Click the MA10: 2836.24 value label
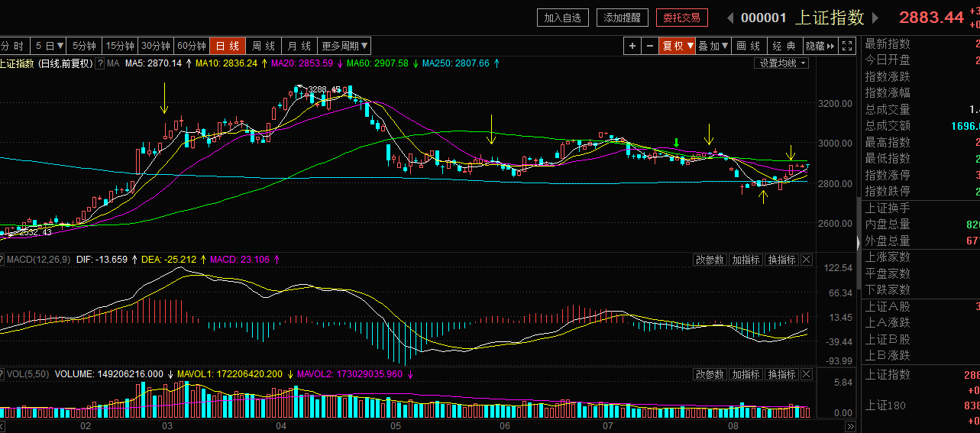Screen dimensions: 980x433 [x=226, y=63]
